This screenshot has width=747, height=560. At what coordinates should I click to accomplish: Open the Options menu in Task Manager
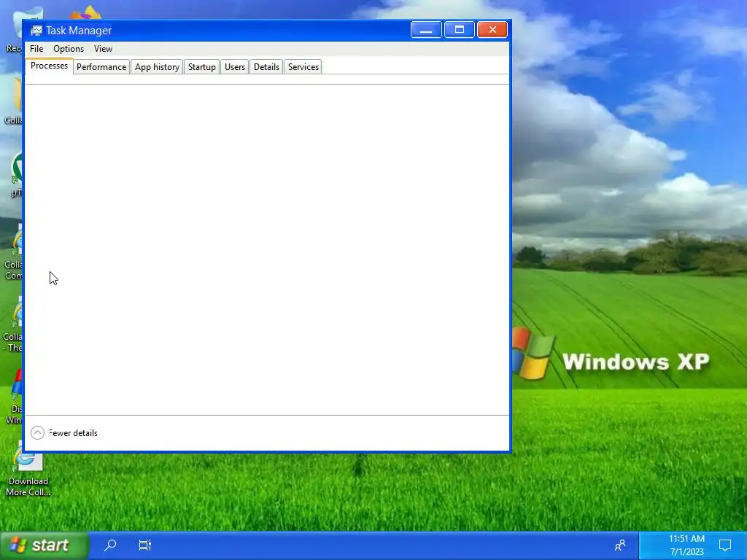pos(68,49)
